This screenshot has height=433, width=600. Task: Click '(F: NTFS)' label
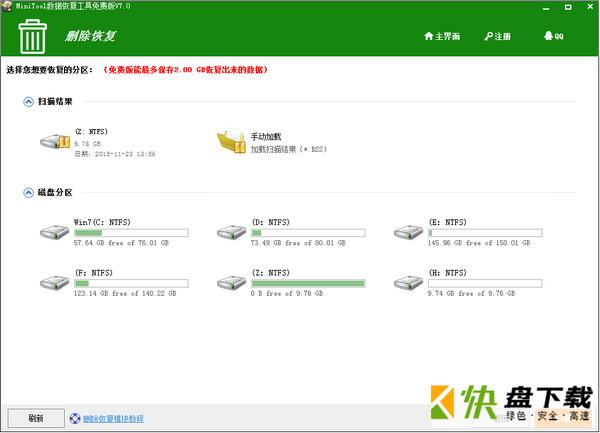pos(94,273)
